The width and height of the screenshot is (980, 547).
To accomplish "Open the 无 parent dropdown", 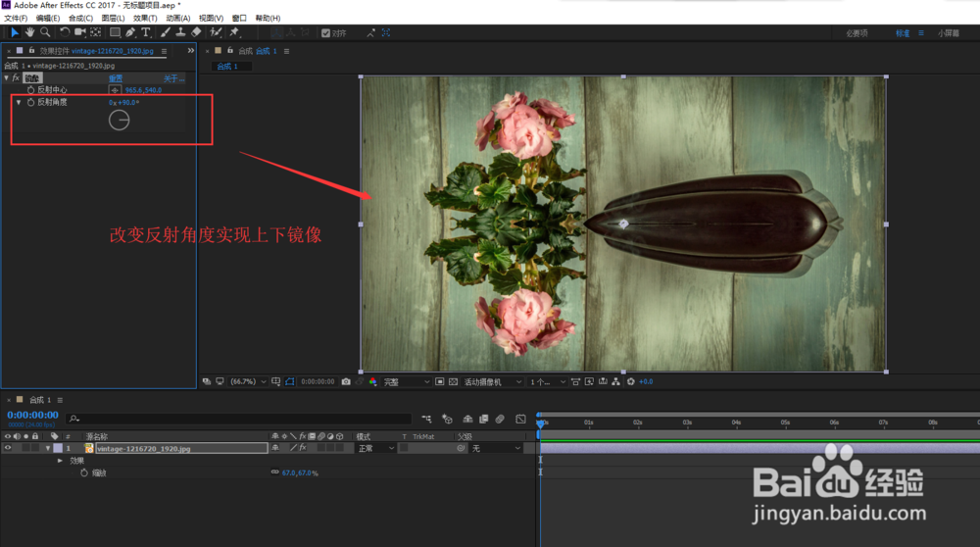I will (x=496, y=448).
